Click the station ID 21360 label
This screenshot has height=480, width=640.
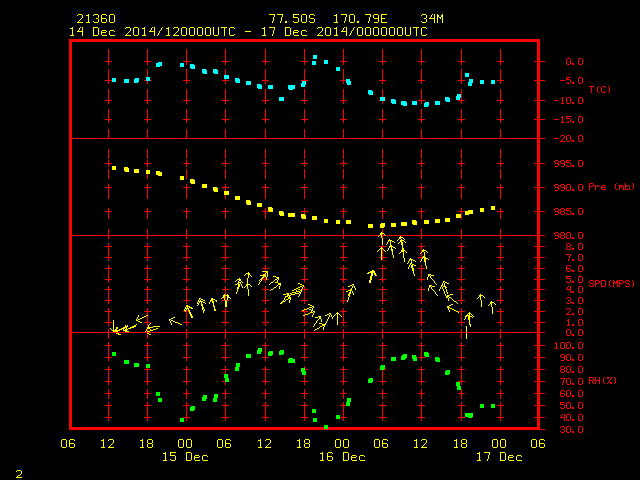click(x=96, y=19)
